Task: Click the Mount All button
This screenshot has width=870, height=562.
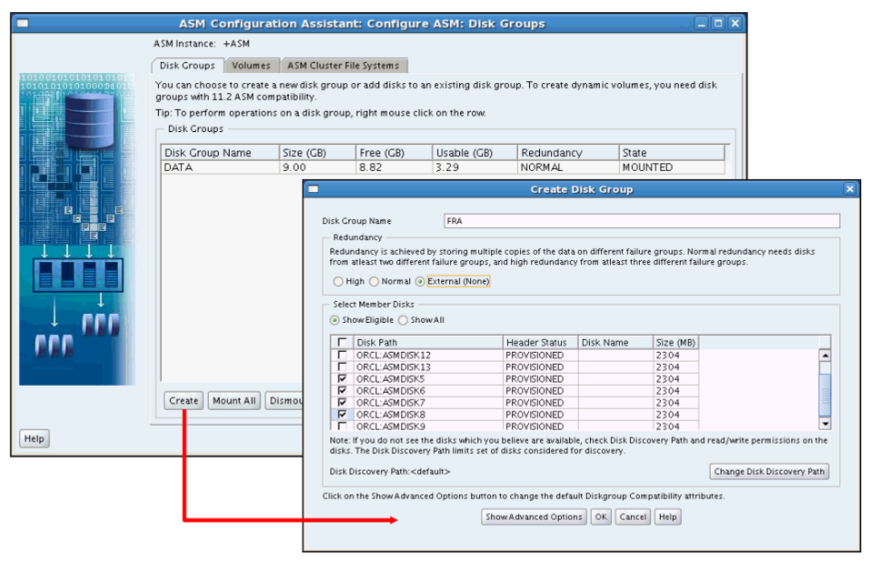Action: coord(234,401)
